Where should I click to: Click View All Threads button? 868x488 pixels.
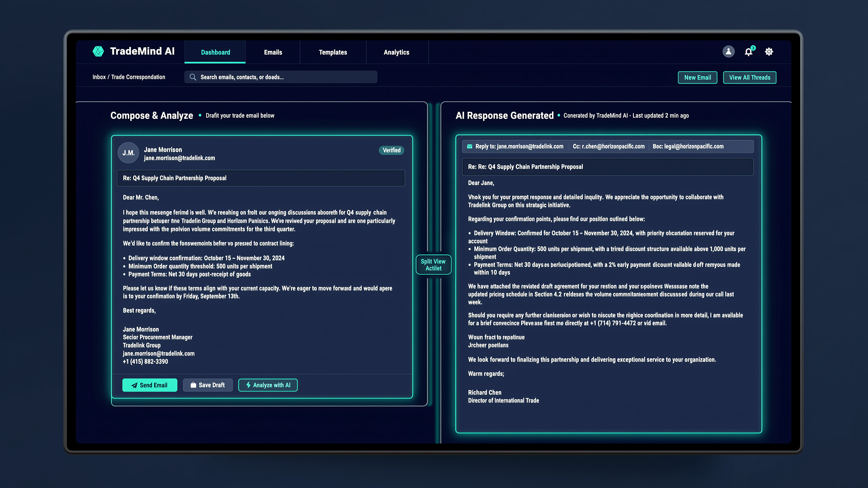tap(750, 77)
